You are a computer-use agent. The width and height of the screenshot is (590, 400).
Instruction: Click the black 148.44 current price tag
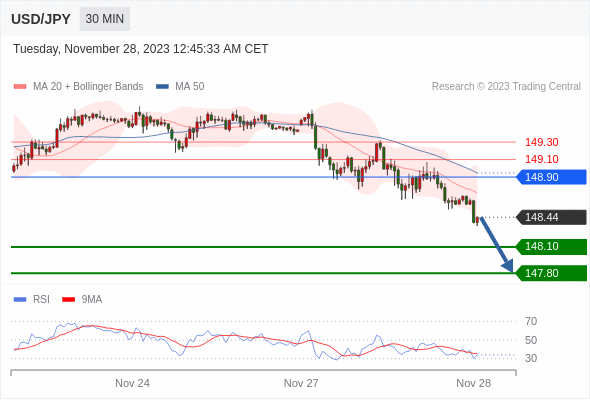551,217
